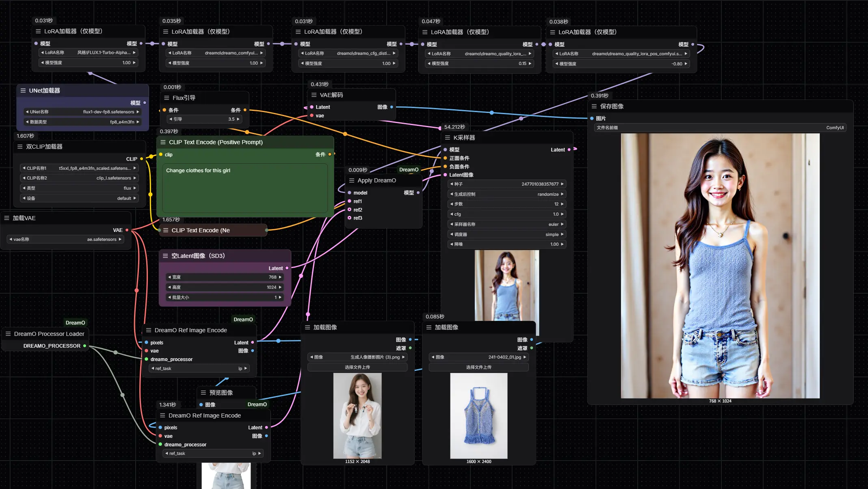
Task: Click the positive prompt text box
Action: (x=245, y=188)
